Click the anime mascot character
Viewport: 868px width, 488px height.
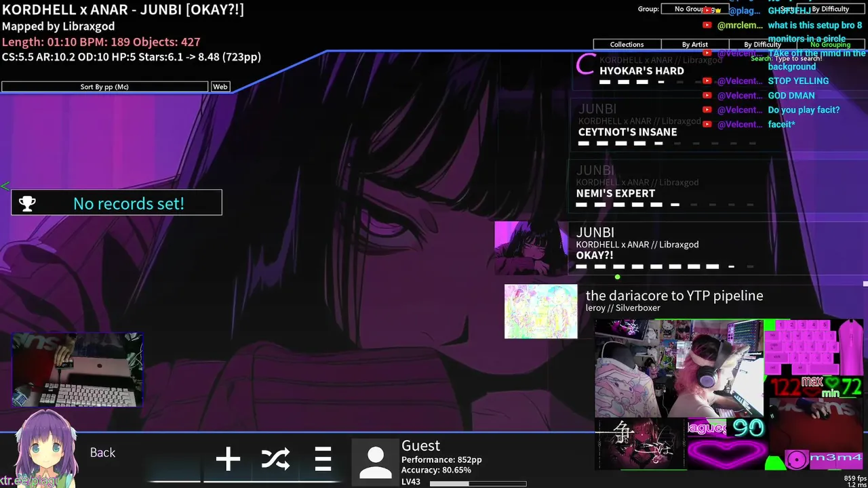tap(46, 448)
